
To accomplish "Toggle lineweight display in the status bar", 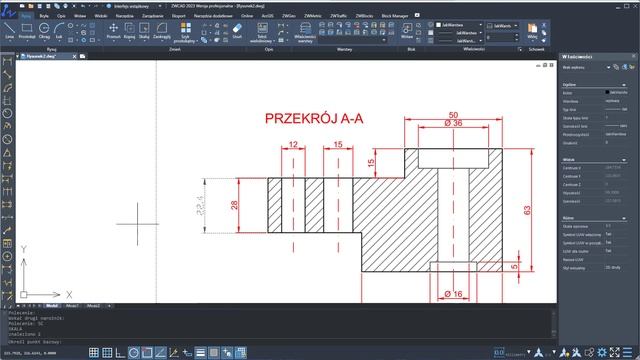I will pos(200,353).
